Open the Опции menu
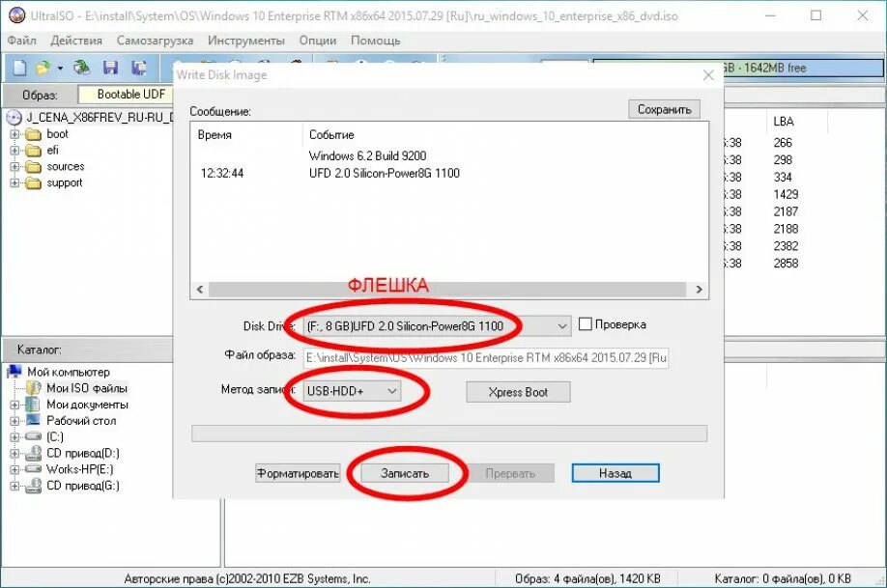The image size is (887, 588). click(x=318, y=41)
